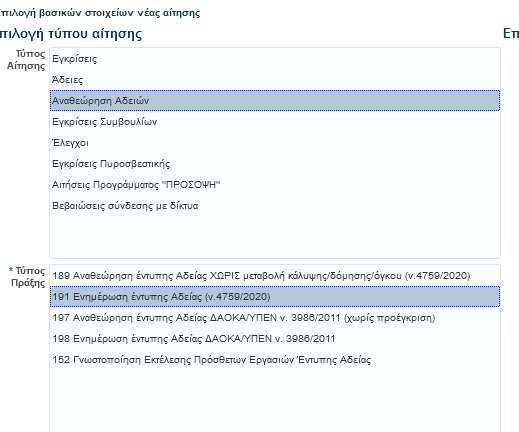
Task: Select act type 189 Αναθεώρηση έντυπης Αδείας
Action: pyautogui.click(x=275, y=276)
